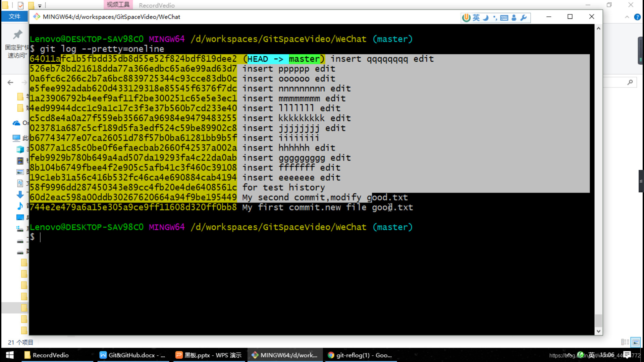Click the terminal scrollbar thumb
644x362 pixels.
click(598, 320)
